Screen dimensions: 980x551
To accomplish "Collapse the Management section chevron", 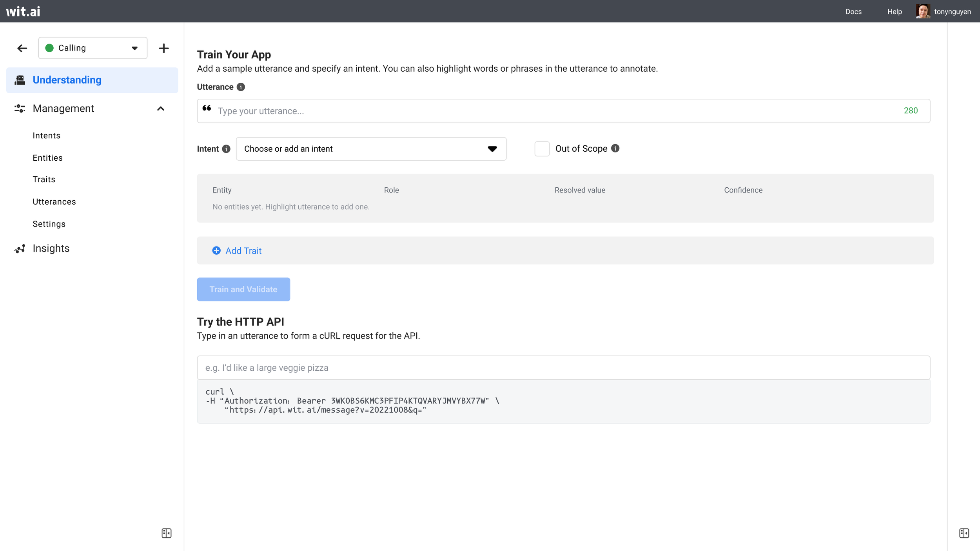I will click(161, 109).
